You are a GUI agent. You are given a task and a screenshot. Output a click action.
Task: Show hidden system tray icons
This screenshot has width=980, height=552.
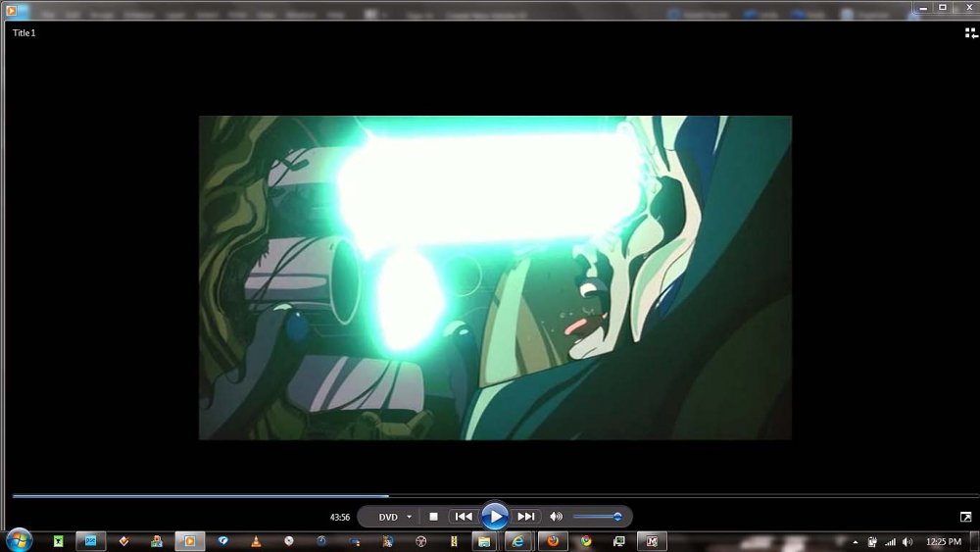click(x=855, y=542)
